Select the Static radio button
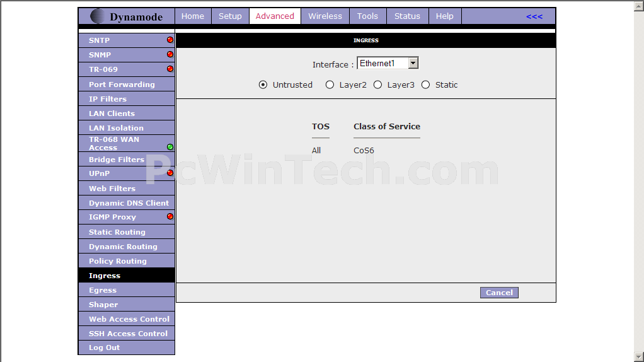The height and width of the screenshot is (362, 644). [x=425, y=85]
